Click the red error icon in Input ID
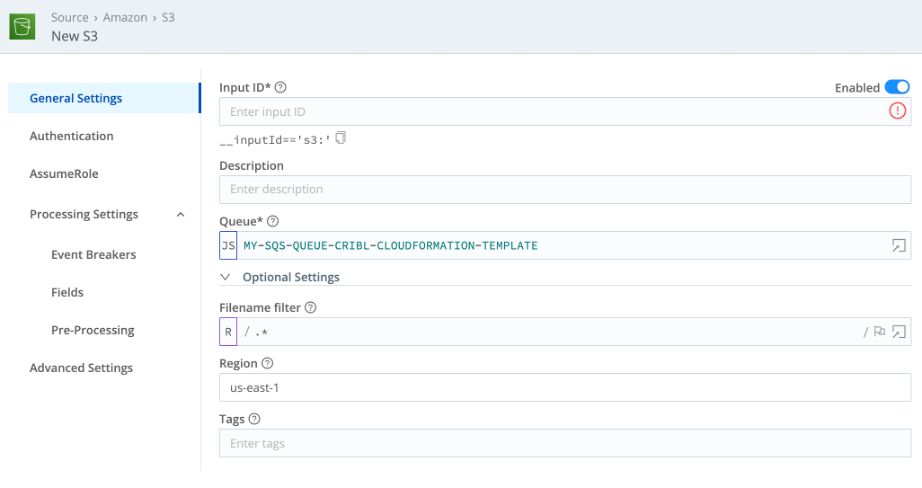Viewport: 922px width, 488px height. pos(897,112)
